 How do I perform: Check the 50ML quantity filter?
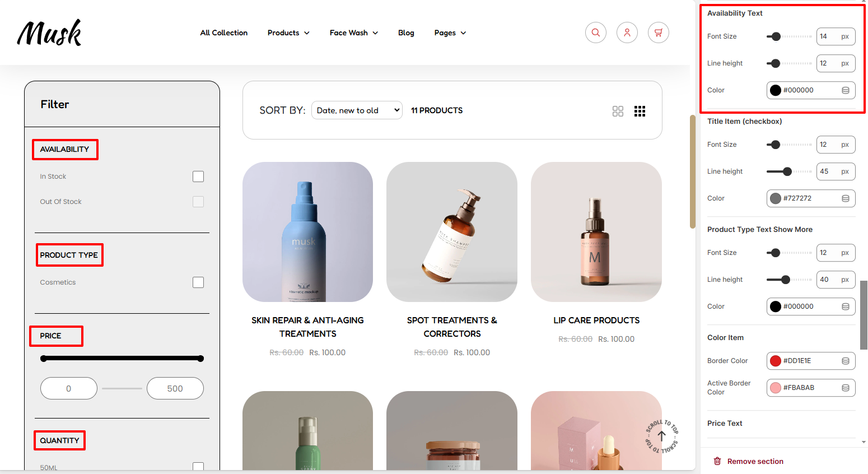click(x=198, y=466)
